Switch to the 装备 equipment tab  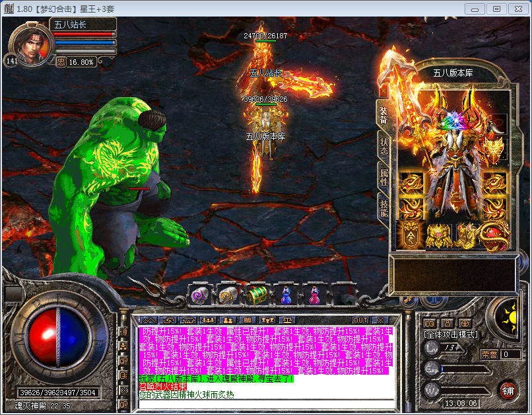[383, 115]
